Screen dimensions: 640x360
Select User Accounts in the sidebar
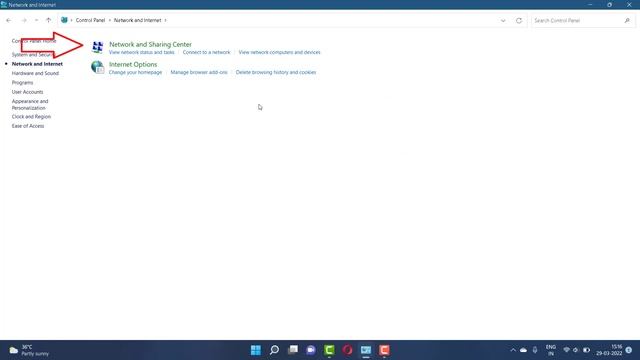[x=27, y=92]
